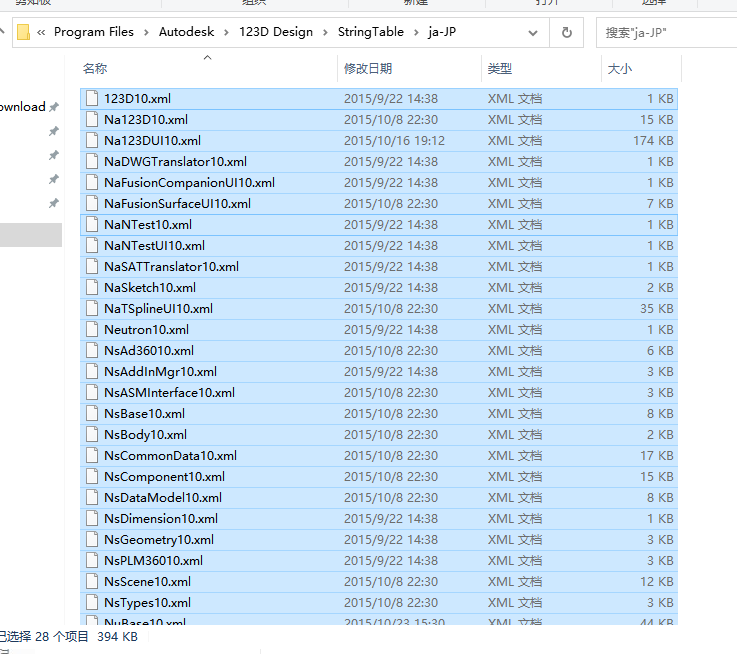
Task: Click the file icon of NsDataModel10.xml
Action: [92, 497]
